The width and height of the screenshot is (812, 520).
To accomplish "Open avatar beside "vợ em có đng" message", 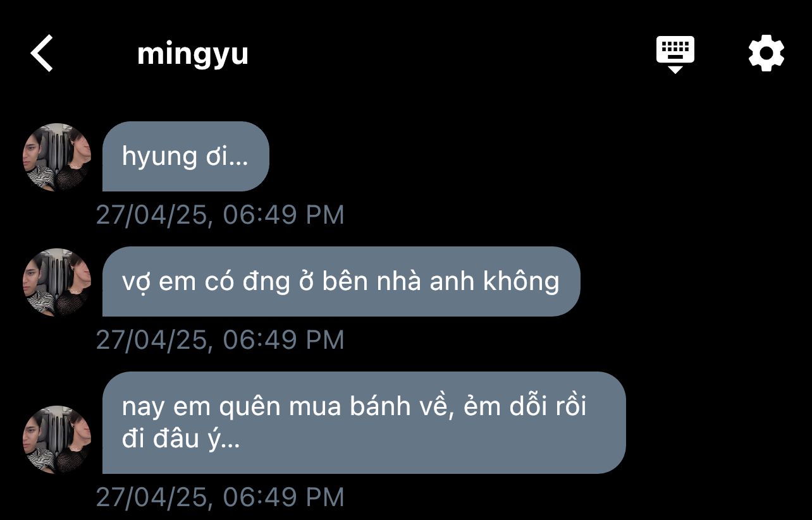I will coord(57,282).
